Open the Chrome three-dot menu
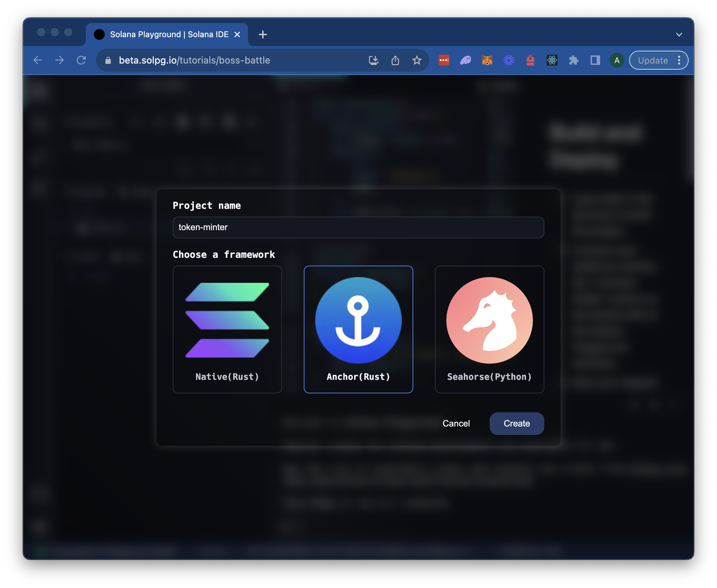Image resolution: width=717 pixels, height=588 pixels. coord(679,60)
